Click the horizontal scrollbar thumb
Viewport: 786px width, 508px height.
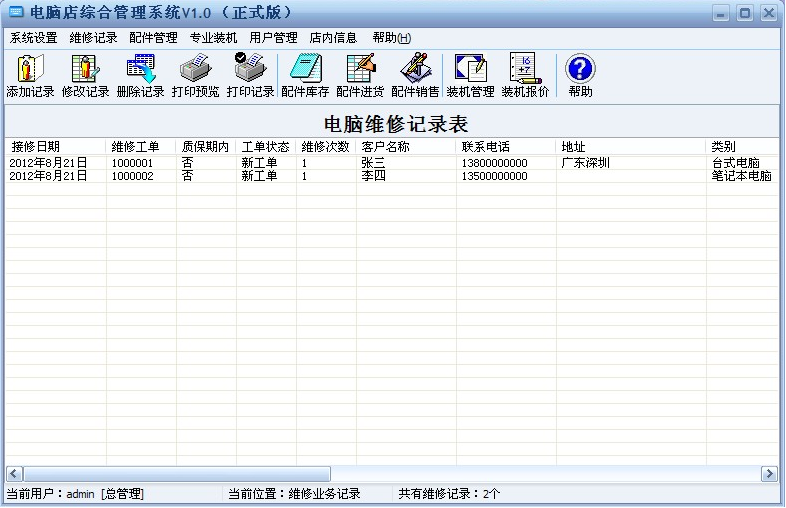click(x=177, y=473)
